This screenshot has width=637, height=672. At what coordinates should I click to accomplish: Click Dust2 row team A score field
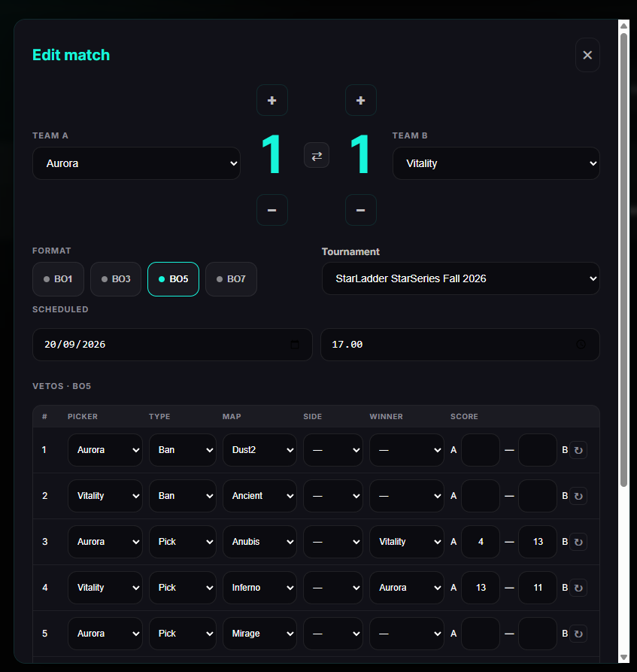click(x=481, y=450)
